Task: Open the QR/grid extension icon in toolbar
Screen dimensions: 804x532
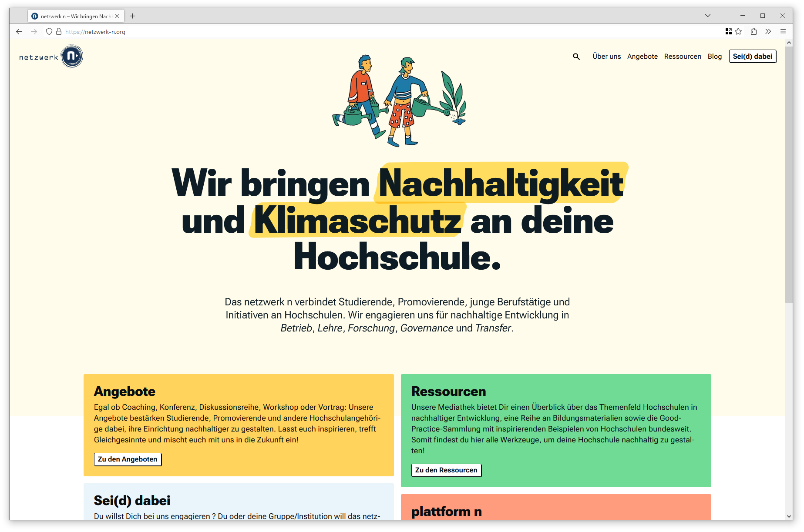Action: (728, 31)
